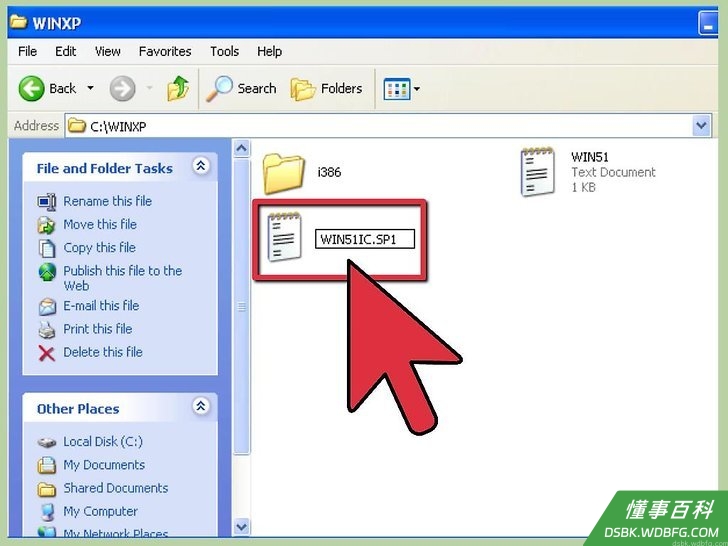Screen dimensions: 728x546
Task: Click E-mail this file link
Action: click(x=101, y=306)
